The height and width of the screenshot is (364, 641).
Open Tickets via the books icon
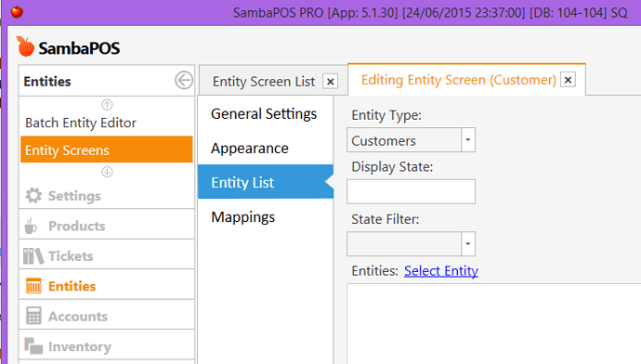[33, 256]
